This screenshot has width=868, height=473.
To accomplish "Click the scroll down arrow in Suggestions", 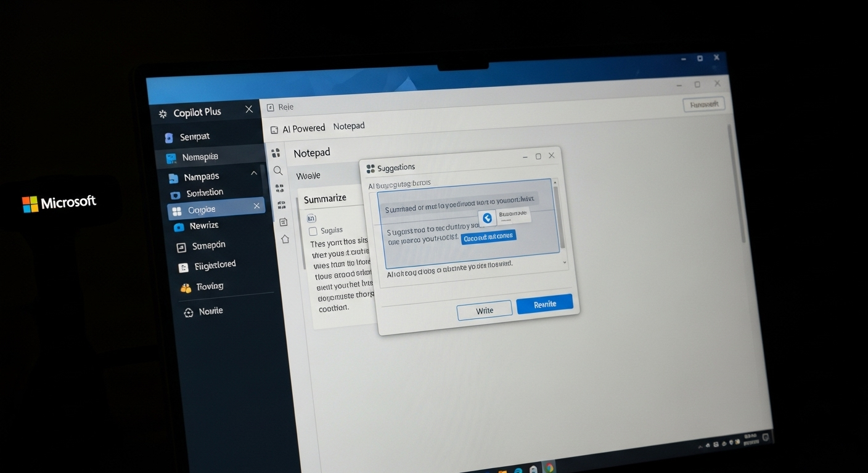I will point(565,262).
